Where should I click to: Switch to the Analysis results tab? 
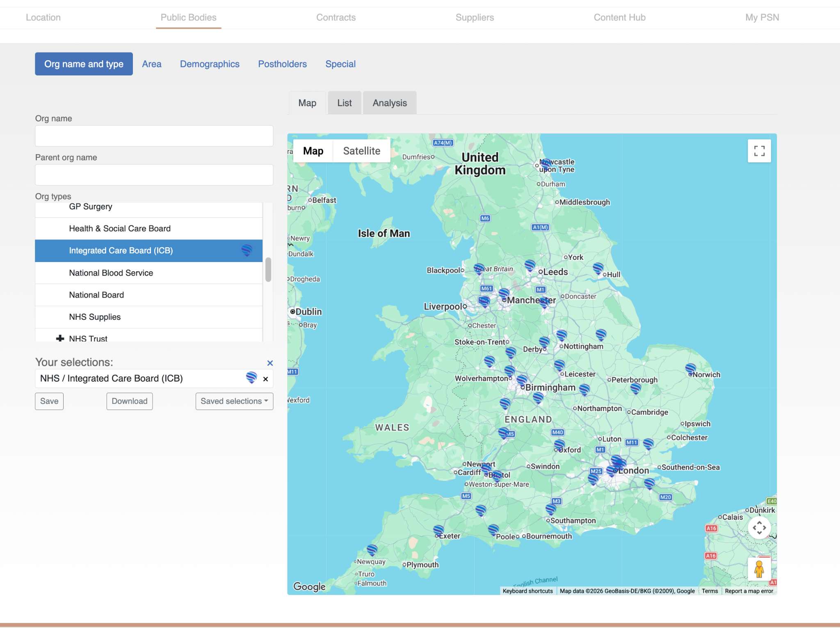coord(390,103)
